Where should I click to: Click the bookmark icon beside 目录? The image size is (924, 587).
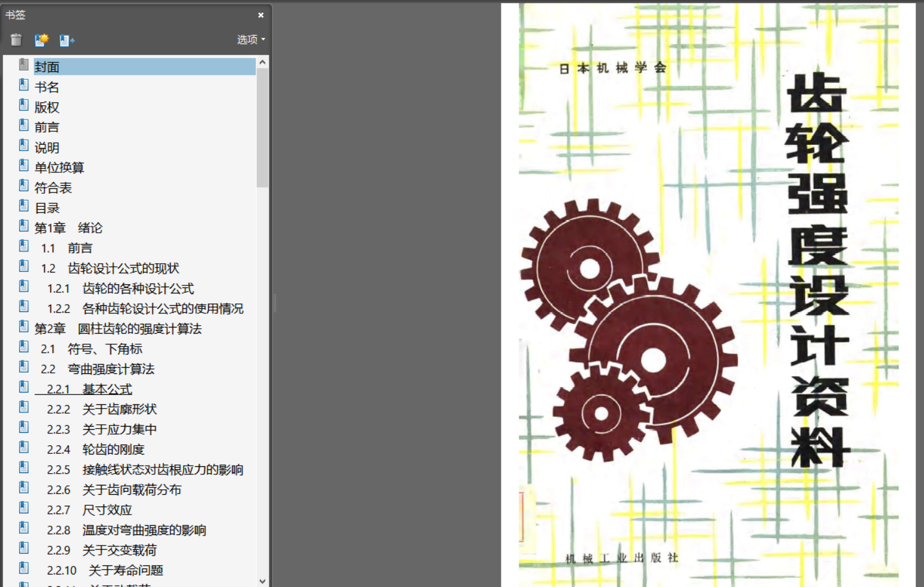24,206
